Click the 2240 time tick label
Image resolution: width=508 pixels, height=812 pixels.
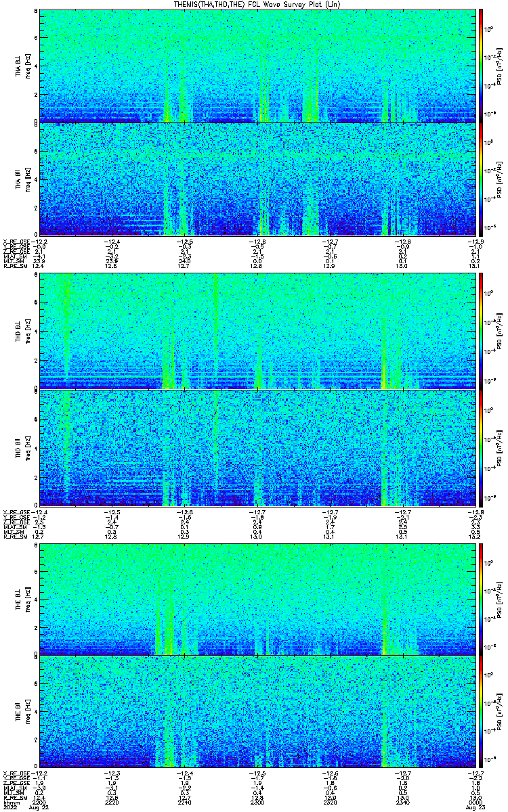(x=184, y=801)
